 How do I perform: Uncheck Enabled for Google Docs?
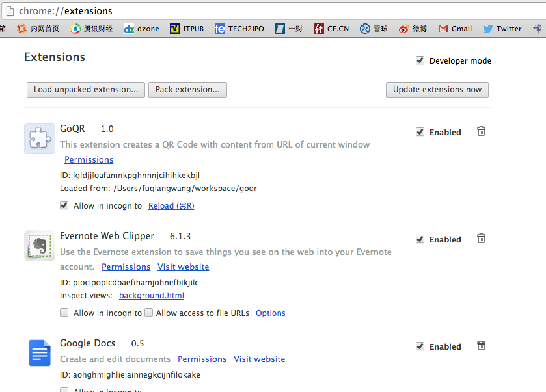pyautogui.click(x=420, y=346)
